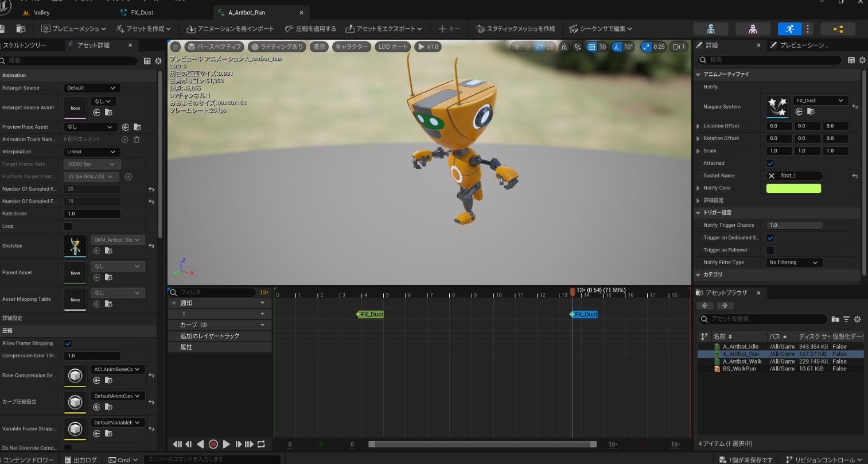
Task: Toggle rotation snap angle icon
Action: (617, 47)
